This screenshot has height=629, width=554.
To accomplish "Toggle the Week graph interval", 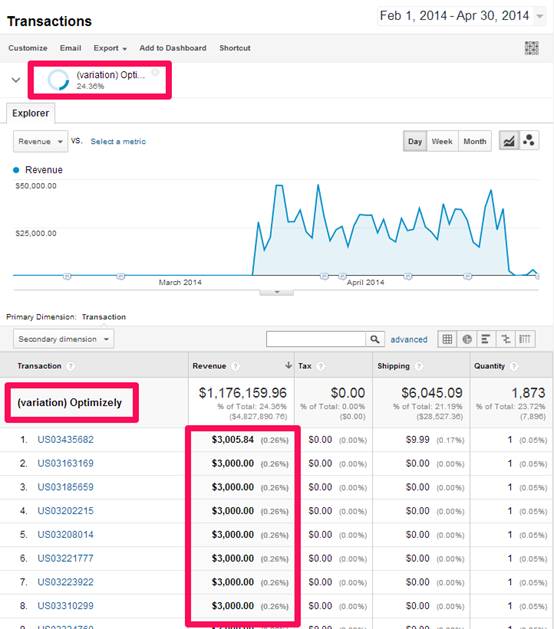I will click(x=442, y=141).
